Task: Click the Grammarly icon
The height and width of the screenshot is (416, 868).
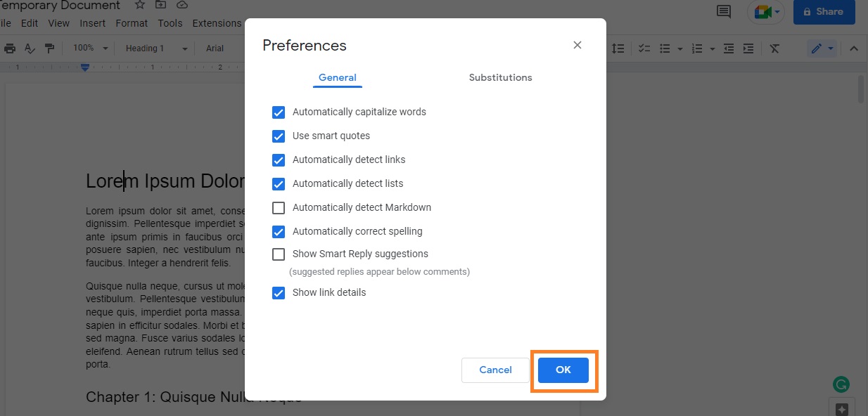Action: pyautogui.click(x=841, y=385)
